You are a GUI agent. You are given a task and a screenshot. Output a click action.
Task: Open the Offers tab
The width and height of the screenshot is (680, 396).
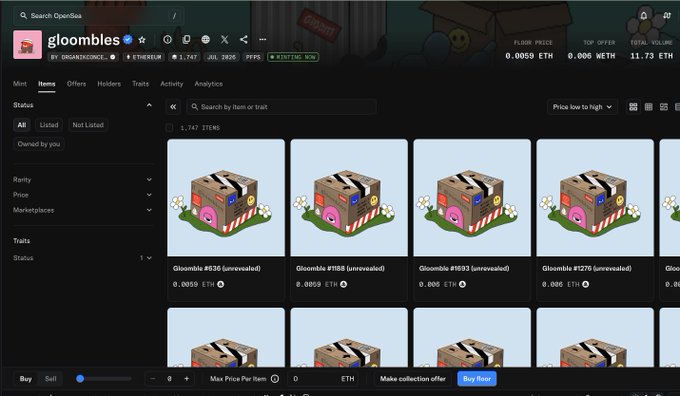76,84
